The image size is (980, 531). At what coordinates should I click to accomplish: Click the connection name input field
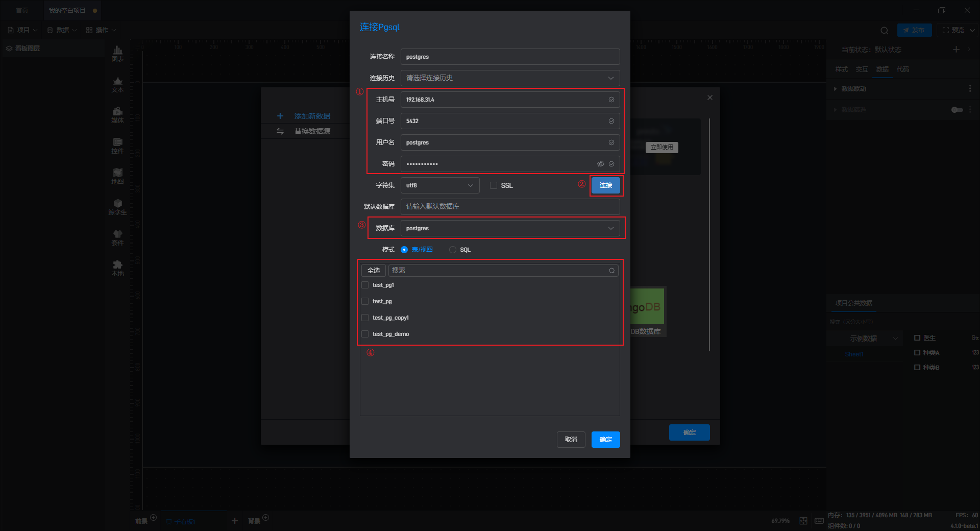(x=510, y=57)
